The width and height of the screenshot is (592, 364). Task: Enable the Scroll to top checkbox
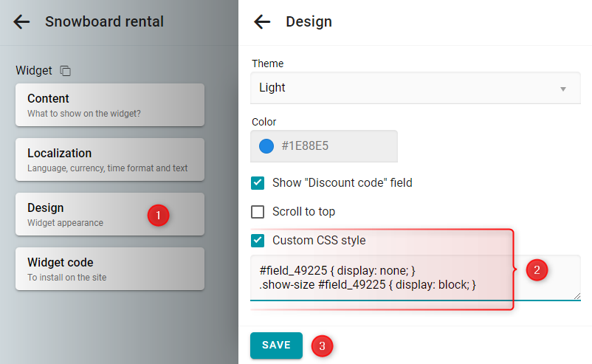pos(258,212)
